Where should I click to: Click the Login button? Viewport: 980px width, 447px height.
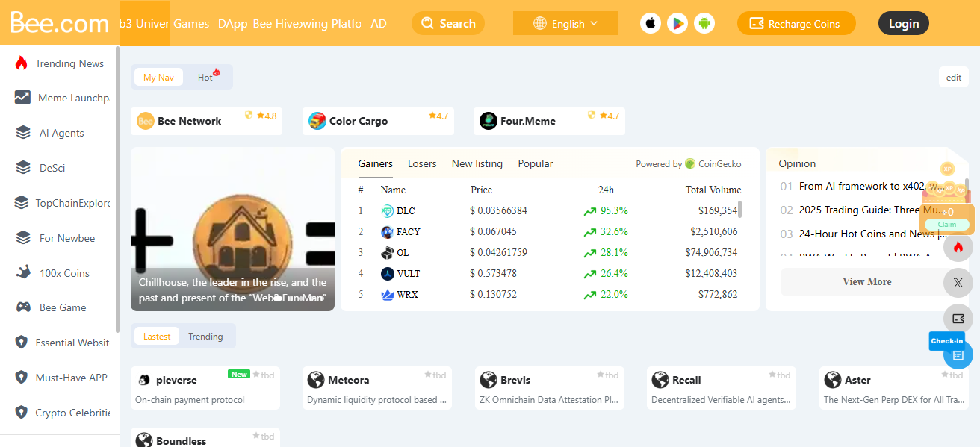903,22
